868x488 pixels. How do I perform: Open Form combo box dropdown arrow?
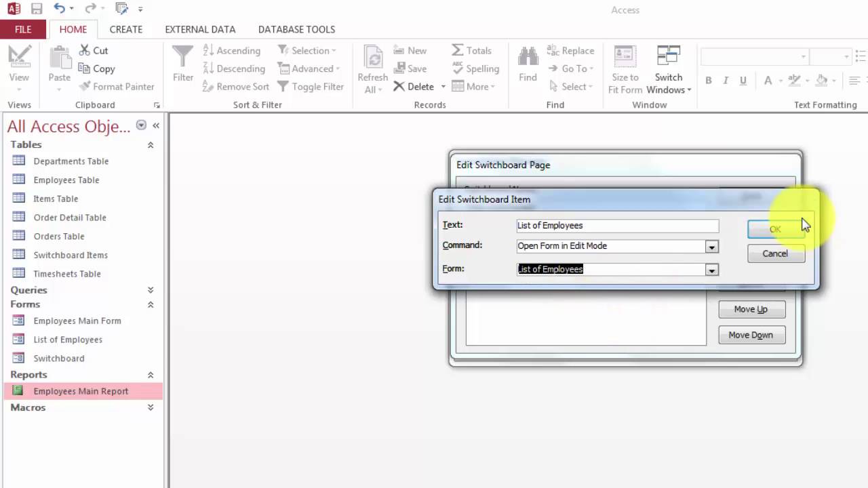tap(711, 270)
